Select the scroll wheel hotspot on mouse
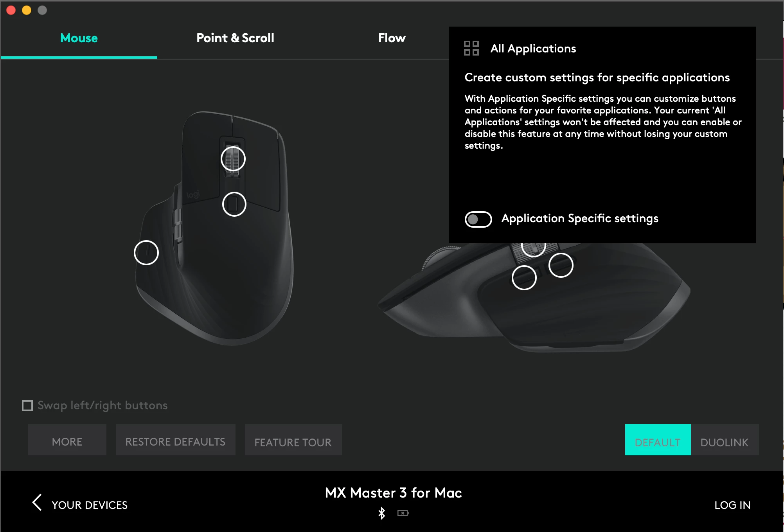784x532 pixels. tap(233, 159)
